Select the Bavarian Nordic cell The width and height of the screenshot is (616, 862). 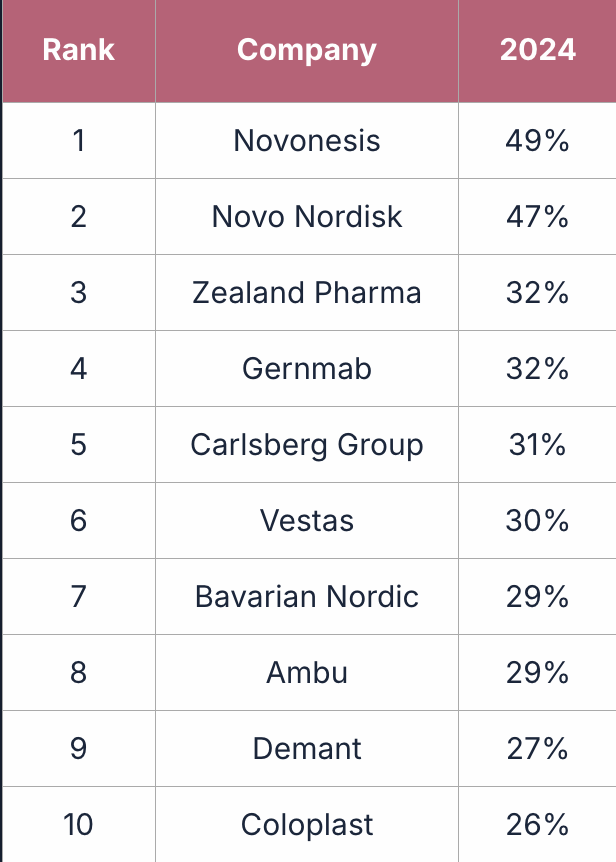[307, 597]
